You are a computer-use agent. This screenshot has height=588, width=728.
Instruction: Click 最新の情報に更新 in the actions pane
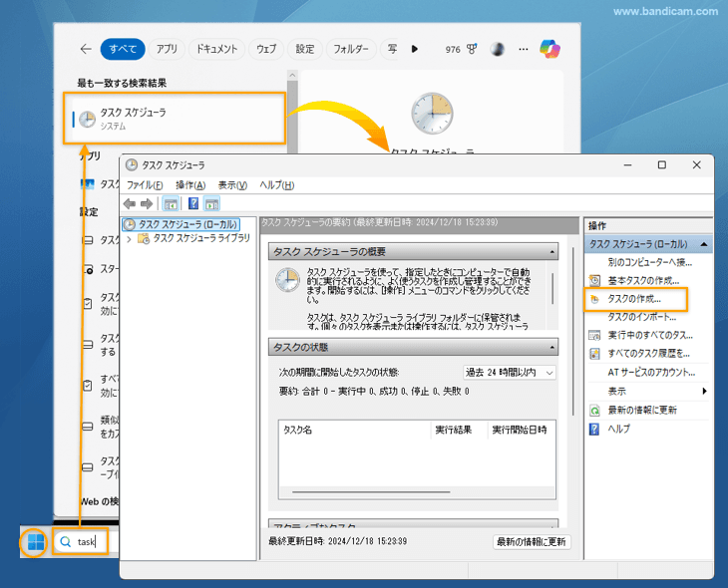point(642,410)
